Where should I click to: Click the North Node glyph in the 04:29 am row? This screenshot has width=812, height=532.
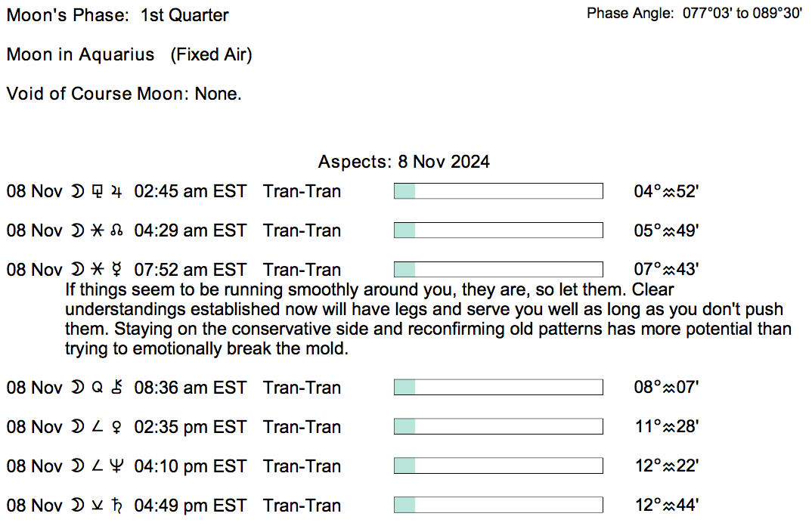(x=116, y=231)
